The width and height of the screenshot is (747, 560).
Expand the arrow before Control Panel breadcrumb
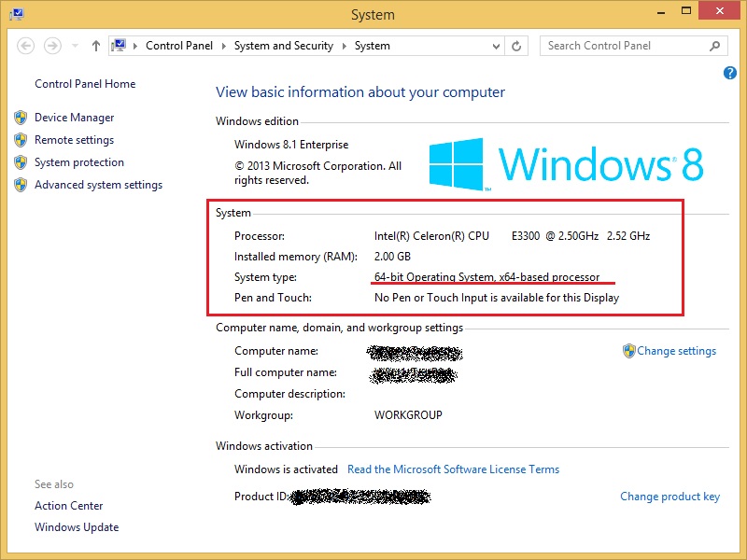135,46
